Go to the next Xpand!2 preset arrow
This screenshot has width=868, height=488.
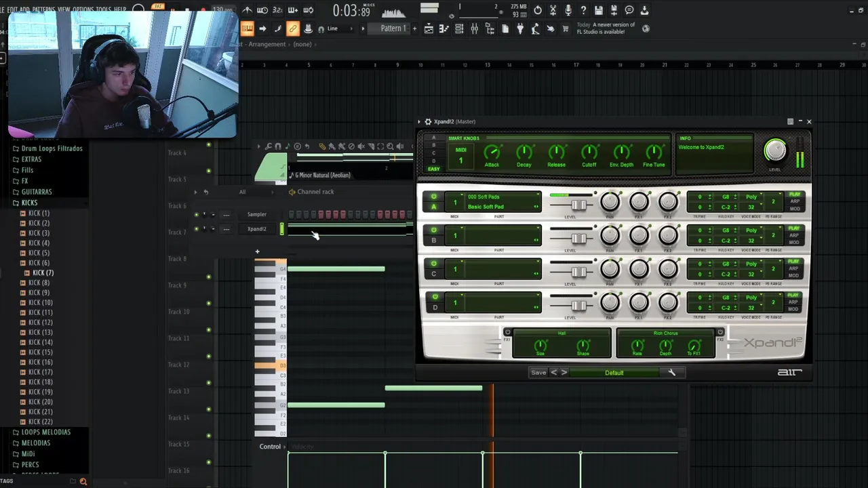point(564,373)
